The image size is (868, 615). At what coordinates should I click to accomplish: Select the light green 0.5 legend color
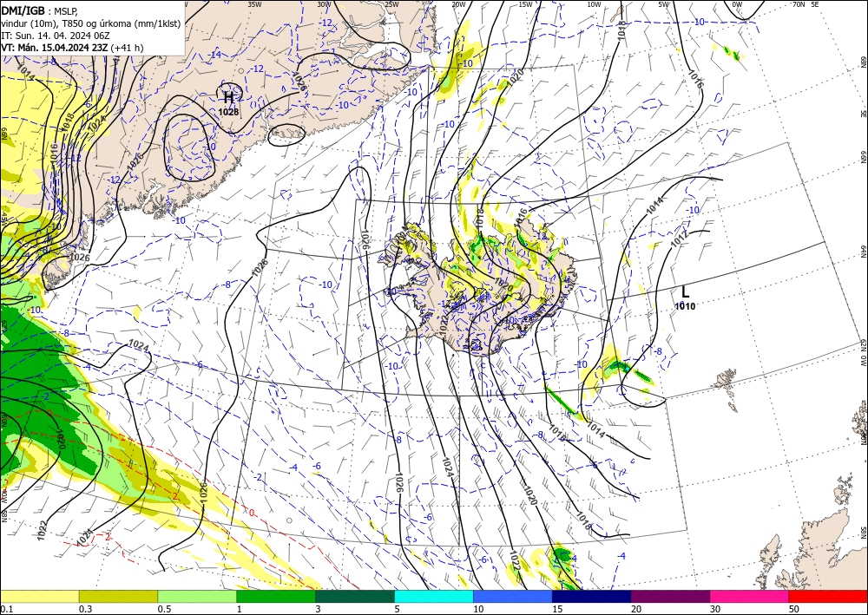point(197,596)
